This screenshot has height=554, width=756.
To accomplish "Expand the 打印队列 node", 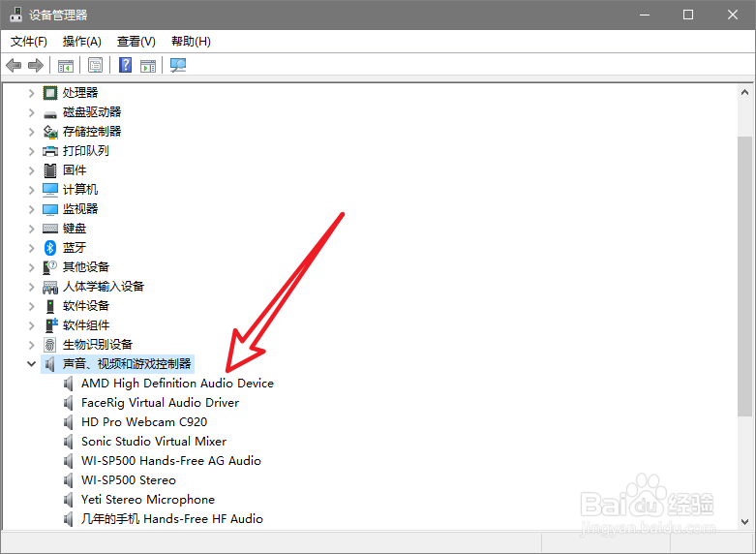I will click(x=31, y=151).
